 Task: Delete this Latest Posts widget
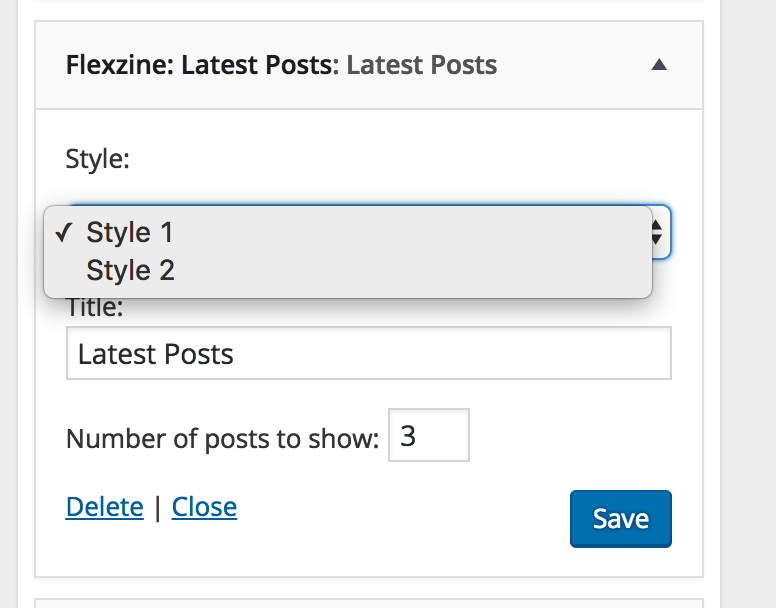click(x=104, y=507)
